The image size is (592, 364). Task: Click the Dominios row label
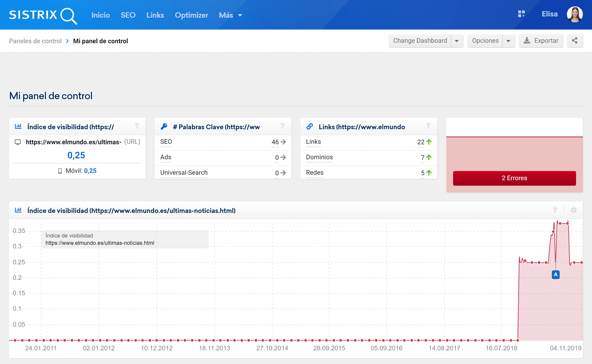coord(319,157)
